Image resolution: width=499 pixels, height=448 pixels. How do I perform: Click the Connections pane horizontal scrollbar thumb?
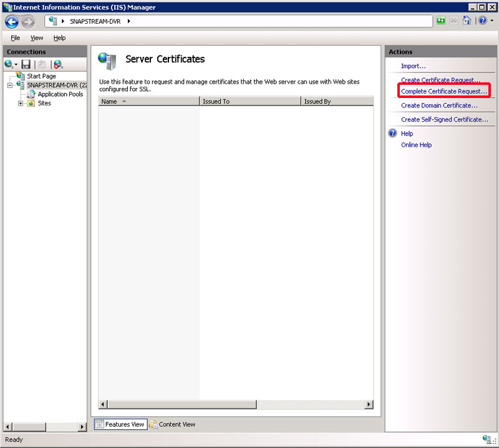(29, 427)
